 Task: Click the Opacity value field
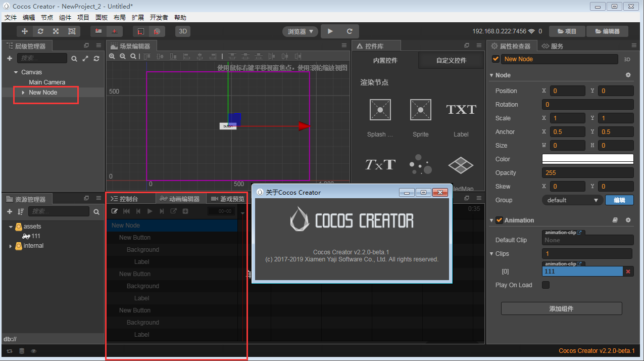(588, 172)
